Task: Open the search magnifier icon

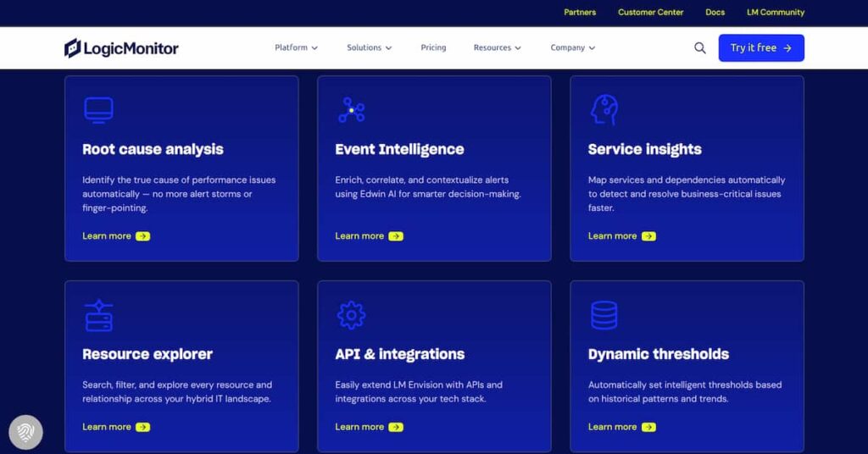Action: click(x=699, y=48)
